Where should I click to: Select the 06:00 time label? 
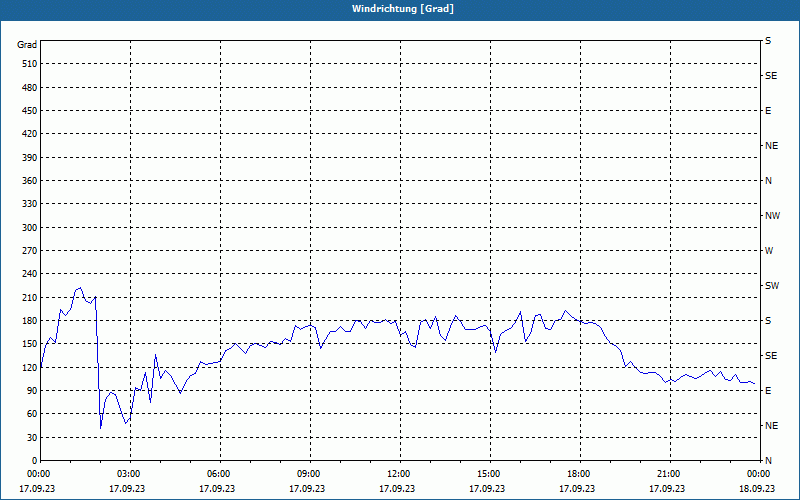pos(217,474)
